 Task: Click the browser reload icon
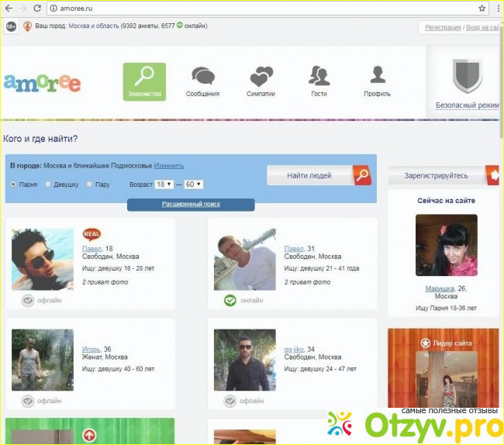tap(38, 8)
